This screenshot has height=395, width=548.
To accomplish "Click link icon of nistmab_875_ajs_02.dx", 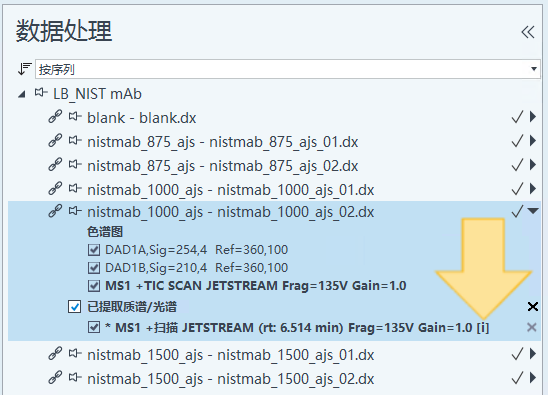I will [55, 165].
